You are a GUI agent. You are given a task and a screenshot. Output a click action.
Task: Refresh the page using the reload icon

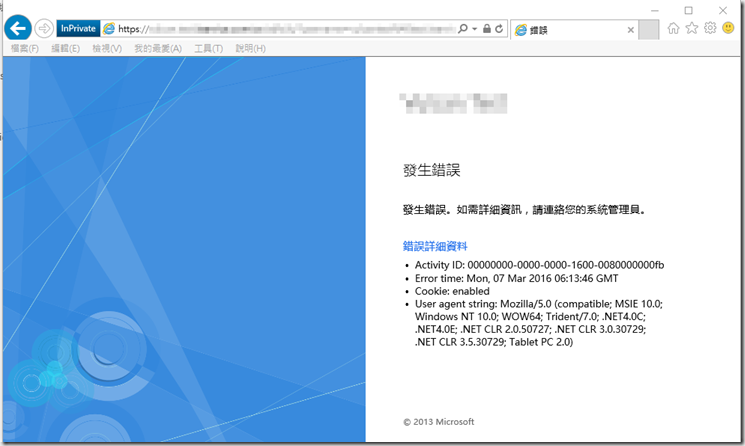click(x=499, y=29)
